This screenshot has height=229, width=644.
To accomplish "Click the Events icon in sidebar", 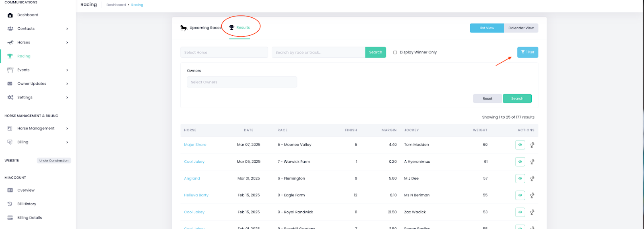I will pos(10,70).
